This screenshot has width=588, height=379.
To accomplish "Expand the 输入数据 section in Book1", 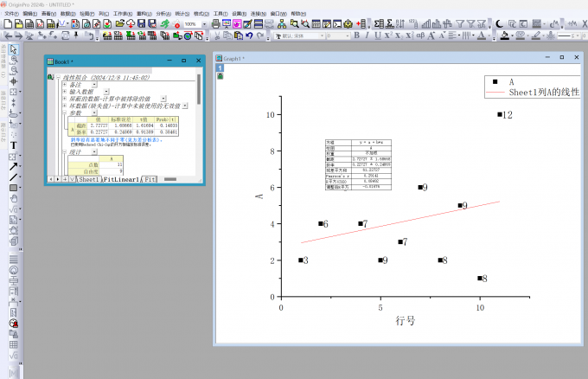I will (x=65, y=92).
